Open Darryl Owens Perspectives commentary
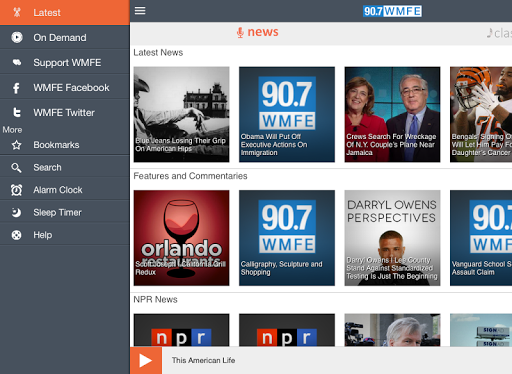Viewport: 512px width, 374px height. click(x=392, y=238)
